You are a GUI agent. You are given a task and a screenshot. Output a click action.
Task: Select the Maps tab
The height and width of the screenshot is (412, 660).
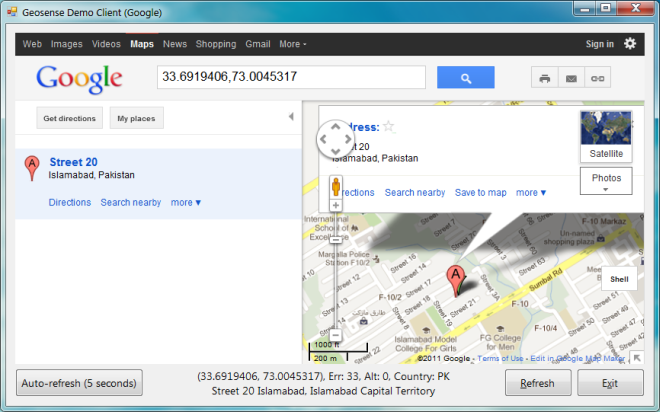coord(142,44)
